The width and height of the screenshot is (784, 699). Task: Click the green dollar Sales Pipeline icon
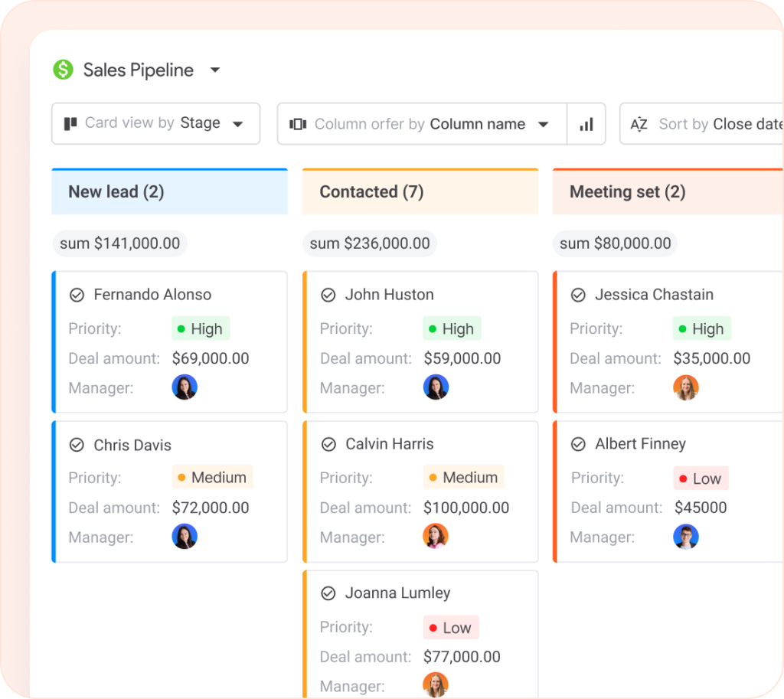63,70
